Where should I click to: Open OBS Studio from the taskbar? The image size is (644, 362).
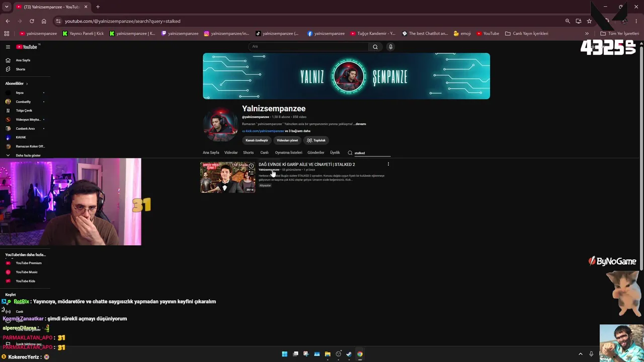click(x=338, y=354)
